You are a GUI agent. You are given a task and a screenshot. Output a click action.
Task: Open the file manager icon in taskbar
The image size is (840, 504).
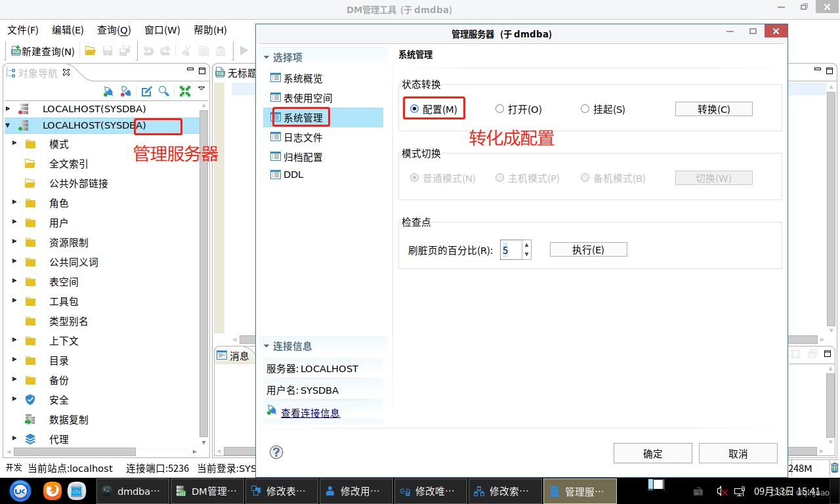point(77,490)
